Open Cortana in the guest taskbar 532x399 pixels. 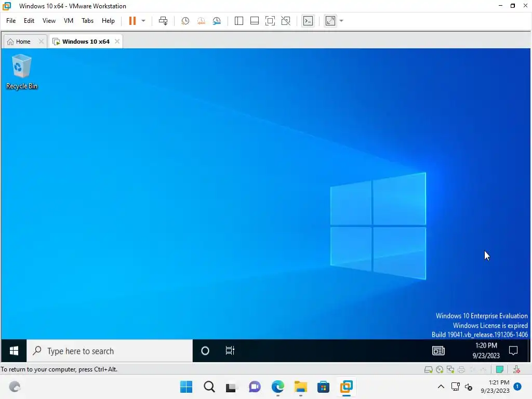pyautogui.click(x=205, y=351)
